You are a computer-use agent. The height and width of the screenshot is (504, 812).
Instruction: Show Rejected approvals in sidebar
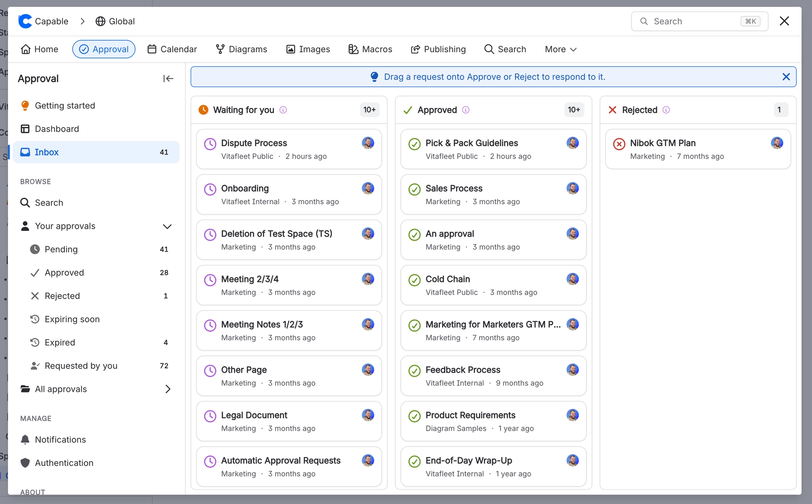coord(96,296)
